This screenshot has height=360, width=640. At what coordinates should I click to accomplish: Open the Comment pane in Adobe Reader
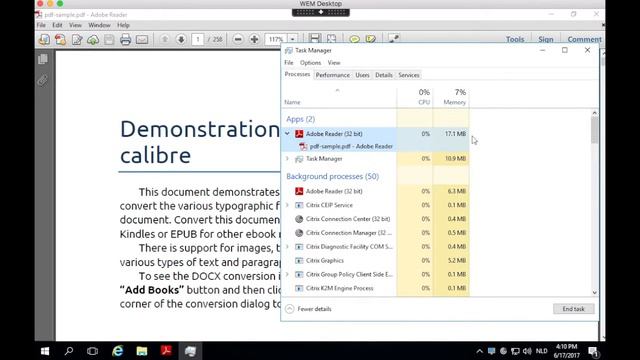[584, 39]
